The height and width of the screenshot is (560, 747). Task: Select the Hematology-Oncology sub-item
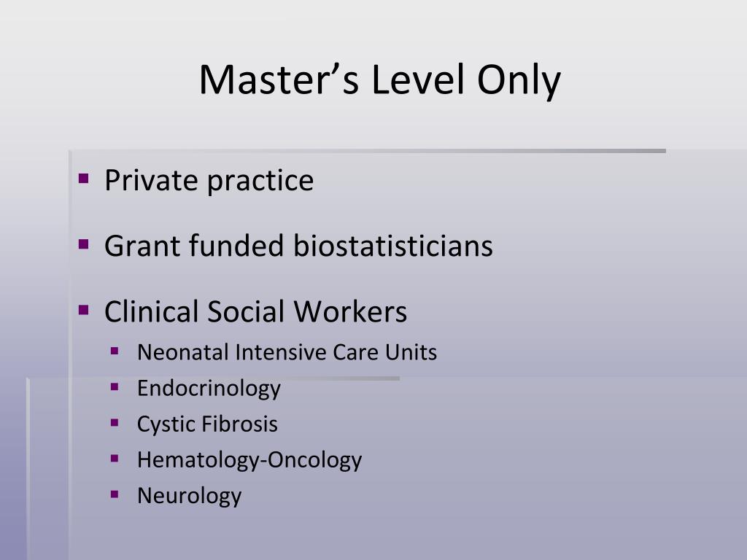click(x=249, y=460)
